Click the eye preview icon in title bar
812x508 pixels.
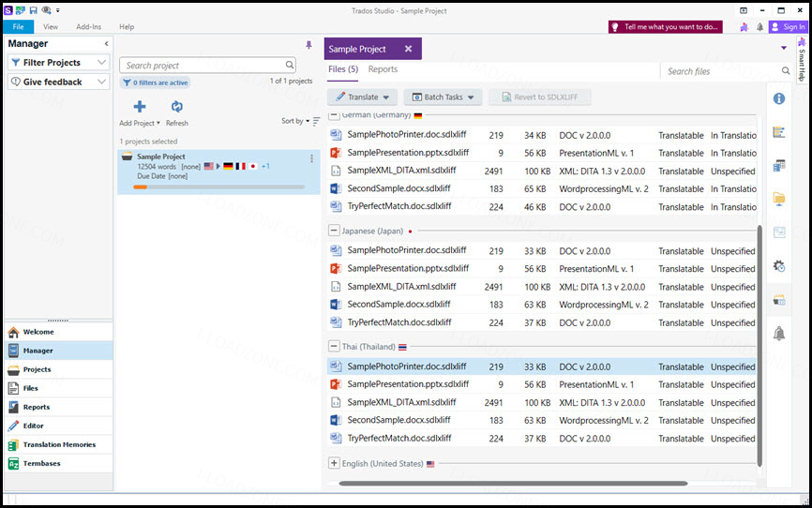(46, 9)
